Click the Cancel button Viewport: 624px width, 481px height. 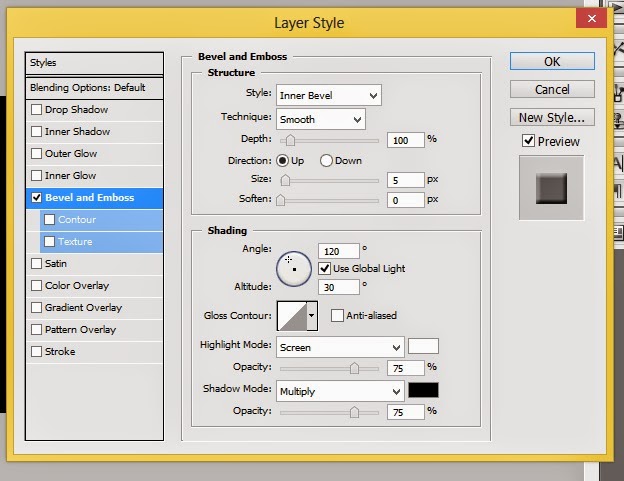coord(552,89)
